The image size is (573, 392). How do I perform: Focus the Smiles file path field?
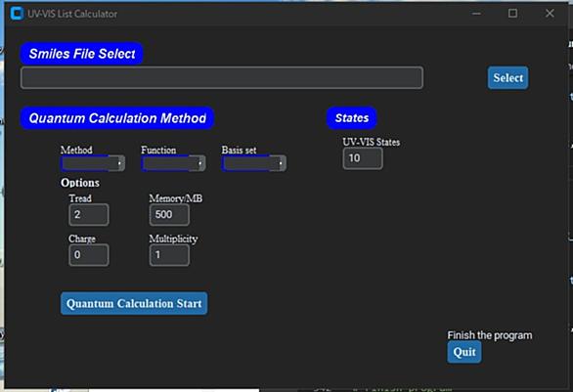tap(222, 77)
